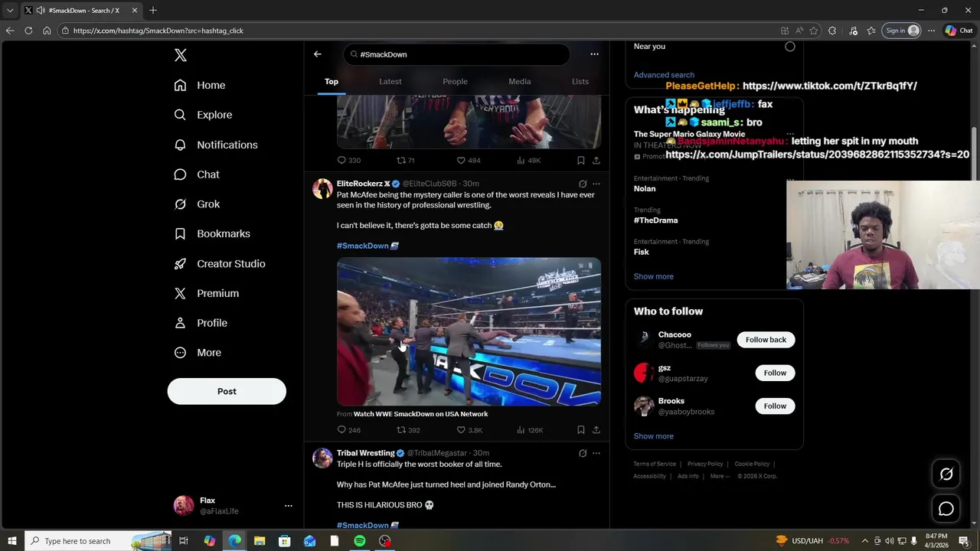Open File Explorer from the taskbar
980x551 pixels.
pos(260,541)
